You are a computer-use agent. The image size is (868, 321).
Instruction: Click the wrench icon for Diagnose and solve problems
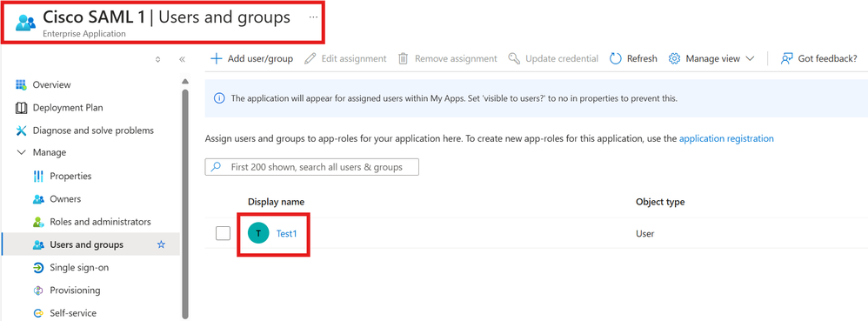(21, 130)
